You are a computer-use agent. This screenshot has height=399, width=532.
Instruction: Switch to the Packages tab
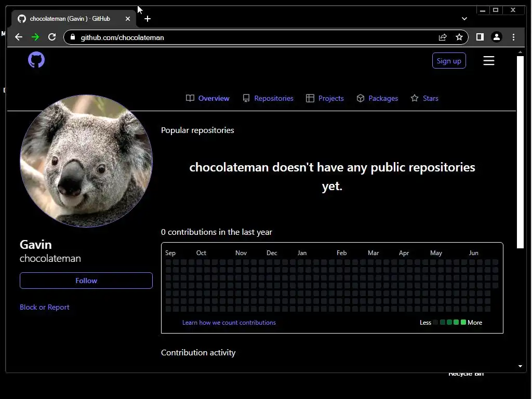(377, 98)
